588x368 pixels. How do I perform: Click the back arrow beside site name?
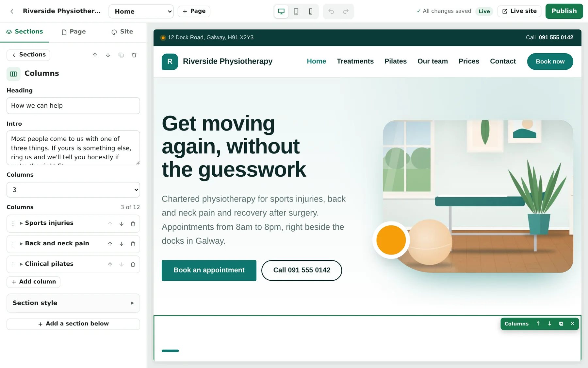coord(12,11)
